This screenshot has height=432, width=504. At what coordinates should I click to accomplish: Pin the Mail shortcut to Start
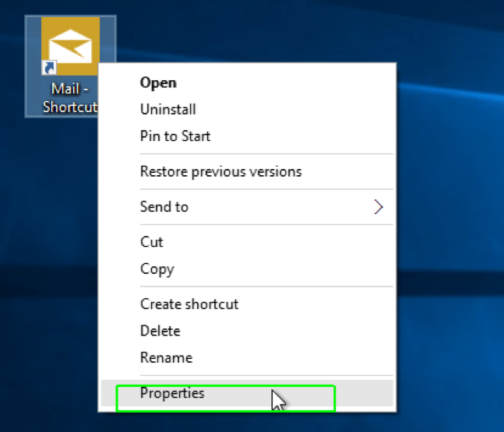(x=175, y=136)
